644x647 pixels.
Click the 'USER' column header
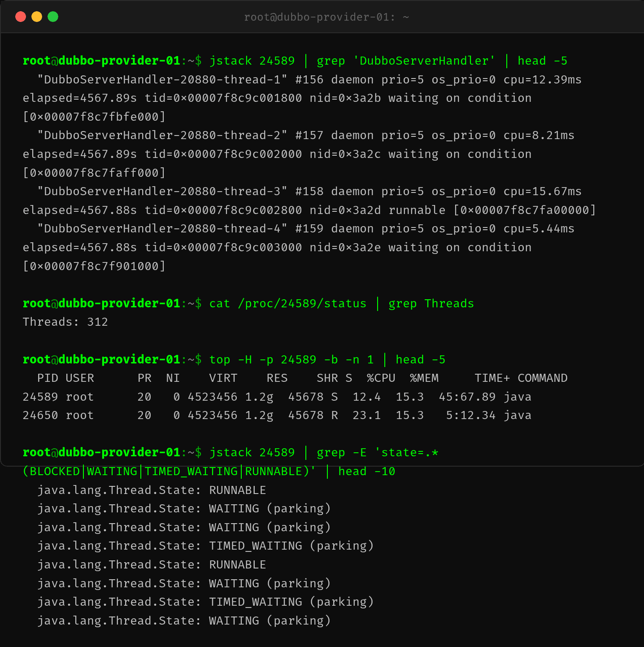pyautogui.click(x=80, y=378)
